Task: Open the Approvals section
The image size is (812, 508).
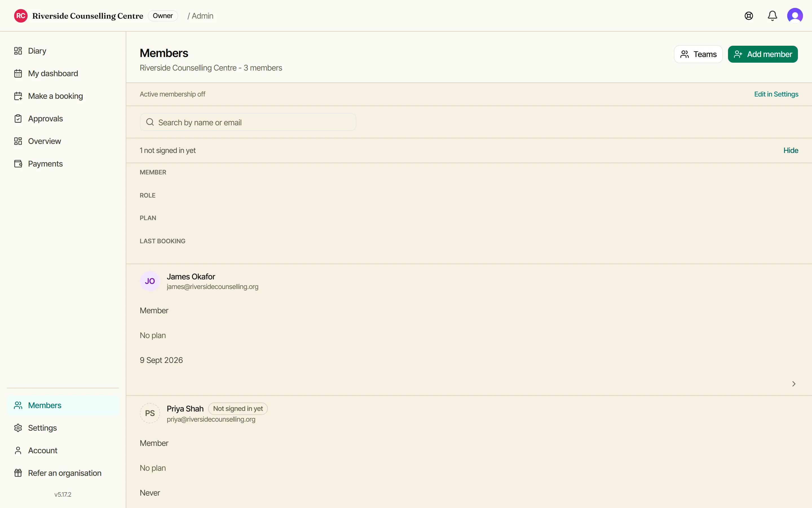Action: (63, 119)
